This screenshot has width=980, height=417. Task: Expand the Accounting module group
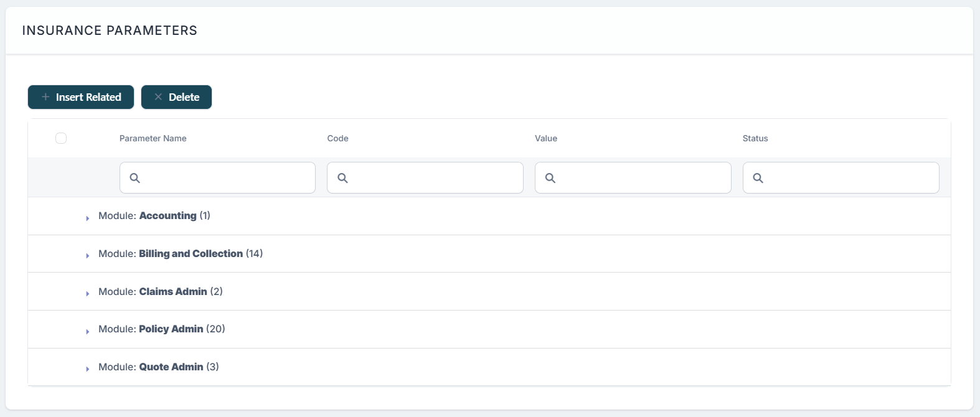coord(88,218)
